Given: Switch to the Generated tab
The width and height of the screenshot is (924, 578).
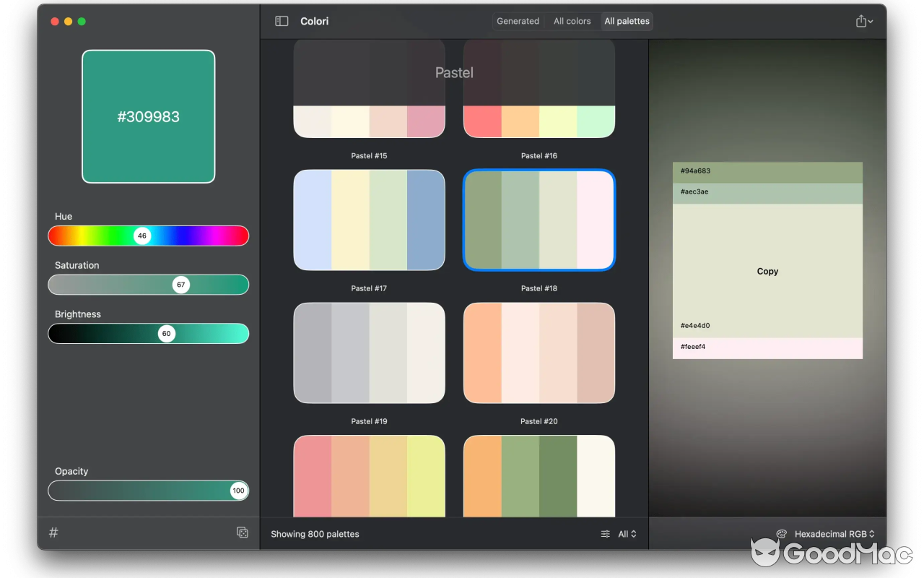Looking at the screenshot, I should coord(518,21).
